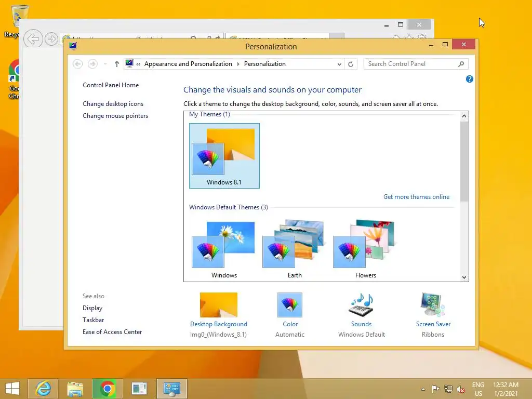
Task: Maximize the Internet Explorer window behind
Action: click(x=401, y=24)
